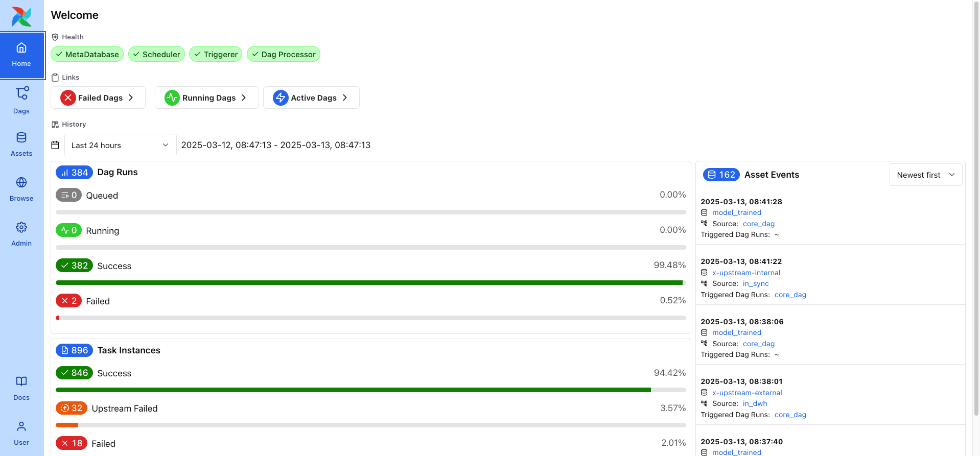Follow the in_dwh source link
980x456 pixels.
pos(755,403)
